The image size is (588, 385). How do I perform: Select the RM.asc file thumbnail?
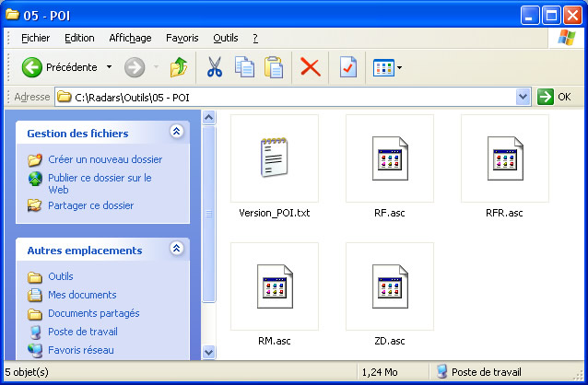click(275, 286)
